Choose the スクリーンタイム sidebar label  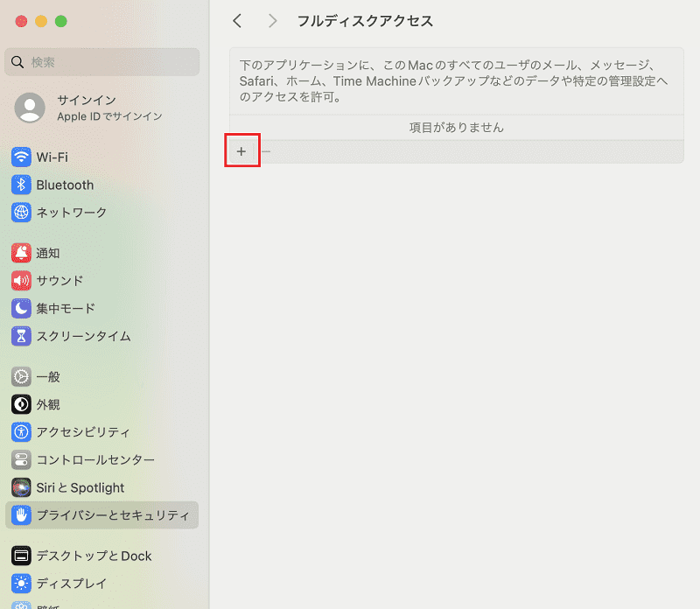click(83, 336)
